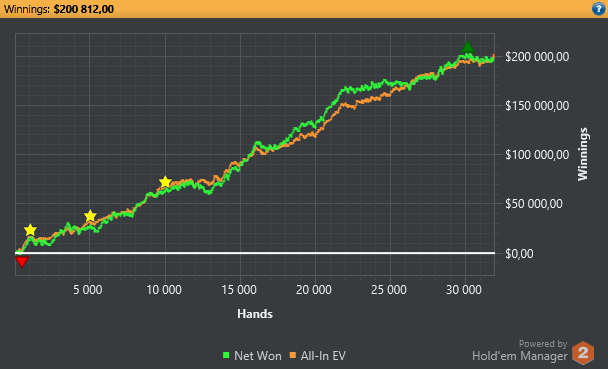
Task: Click the $0,00 y-axis label
Action: (519, 254)
